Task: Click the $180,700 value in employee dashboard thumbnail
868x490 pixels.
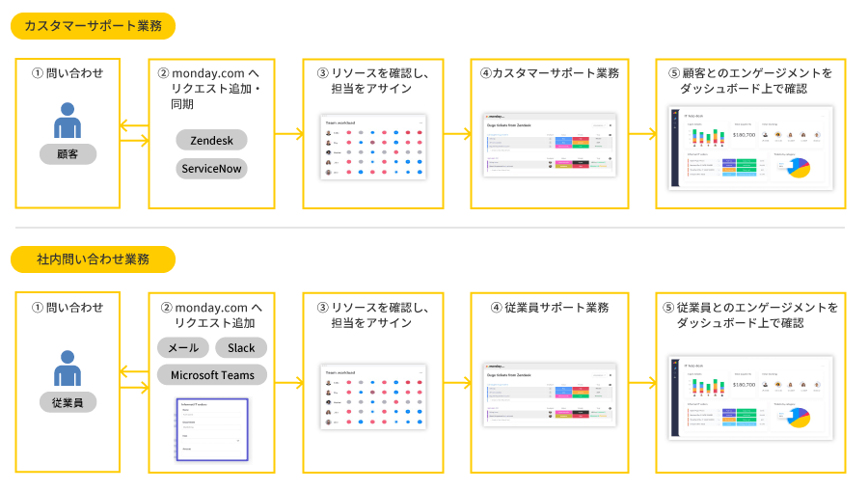Action: point(744,384)
